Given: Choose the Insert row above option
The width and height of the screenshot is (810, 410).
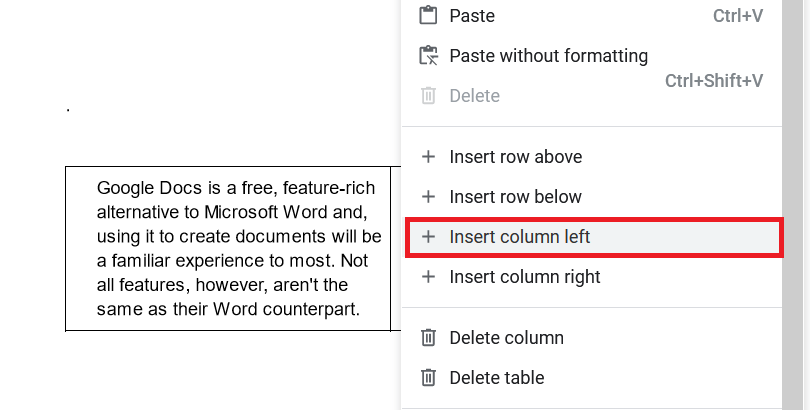Looking at the screenshot, I should tap(515, 157).
